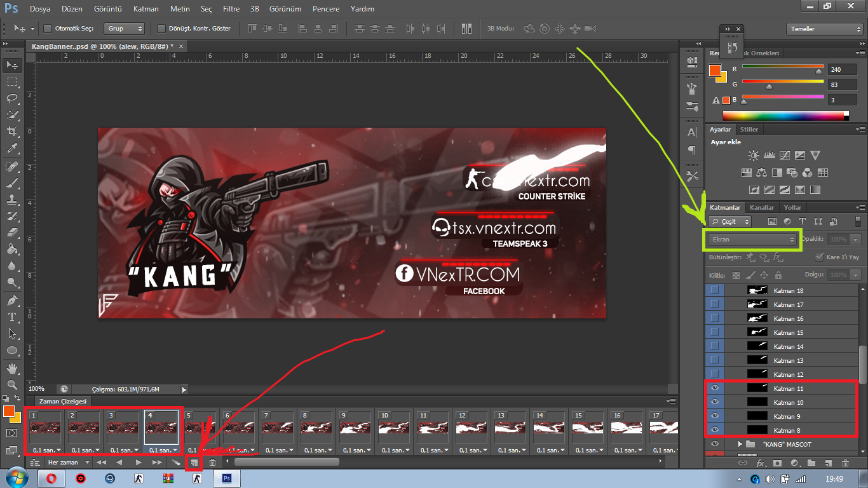Open Opera browser from the taskbar
This screenshot has width=868, height=488.
[x=51, y=478]
